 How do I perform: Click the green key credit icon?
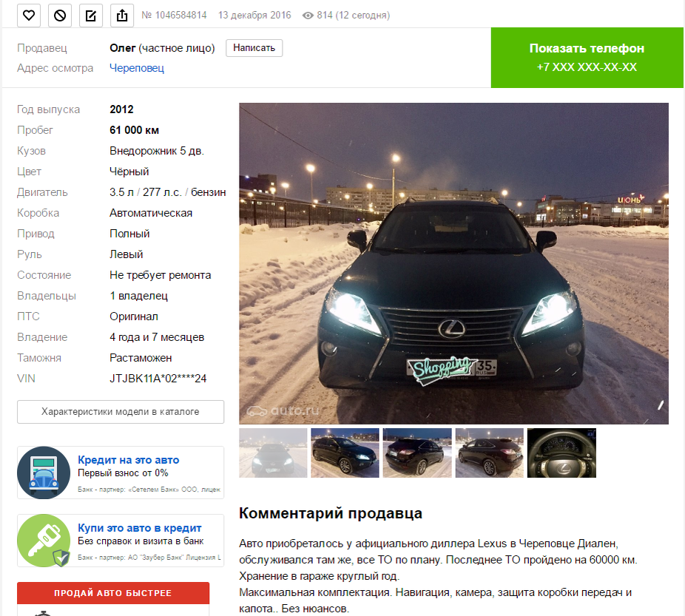(44, 541)
